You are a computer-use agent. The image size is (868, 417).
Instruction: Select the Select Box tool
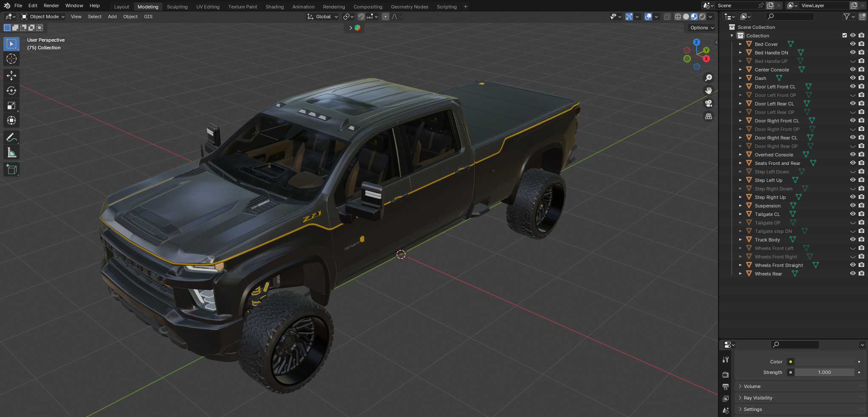pyautogui.click(x=11, y=44)
